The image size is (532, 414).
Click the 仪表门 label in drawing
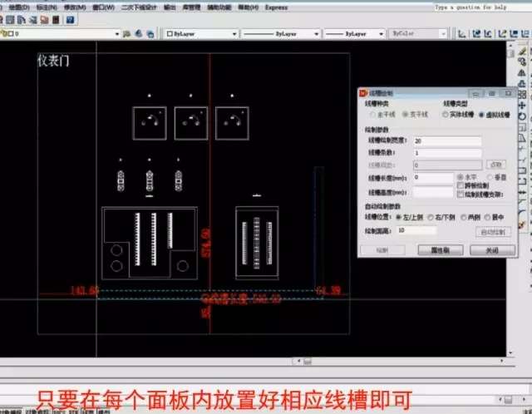(53, 61)
